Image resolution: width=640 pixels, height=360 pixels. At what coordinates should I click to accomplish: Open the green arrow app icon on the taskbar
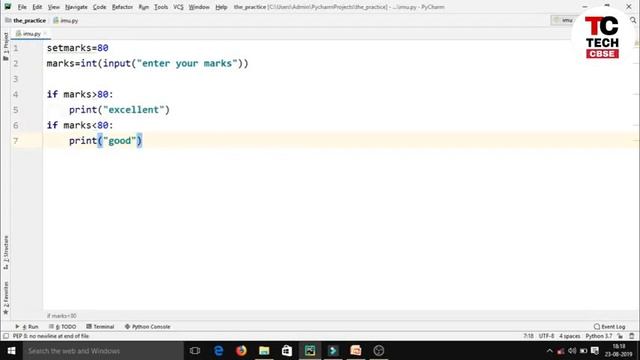tap(333, 351)
